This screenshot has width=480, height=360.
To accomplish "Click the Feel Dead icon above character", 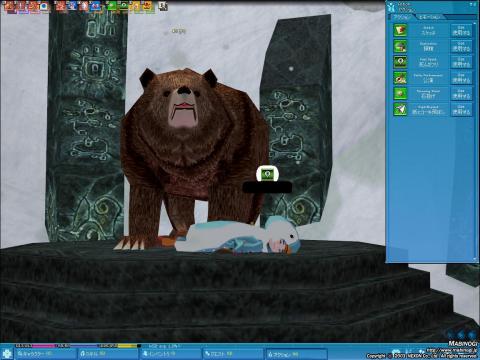I will [267, 174].
